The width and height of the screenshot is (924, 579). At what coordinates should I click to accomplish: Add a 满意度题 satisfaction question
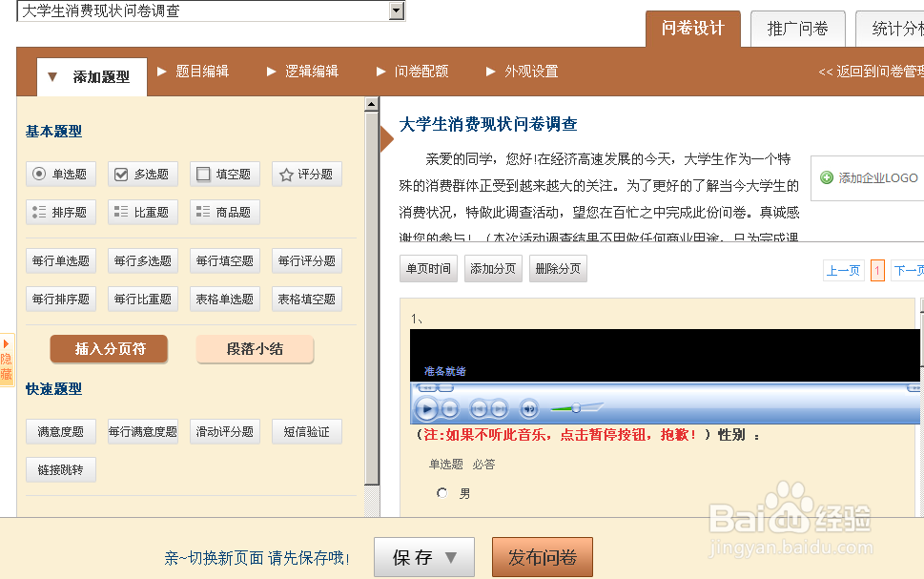click(60, 431)
